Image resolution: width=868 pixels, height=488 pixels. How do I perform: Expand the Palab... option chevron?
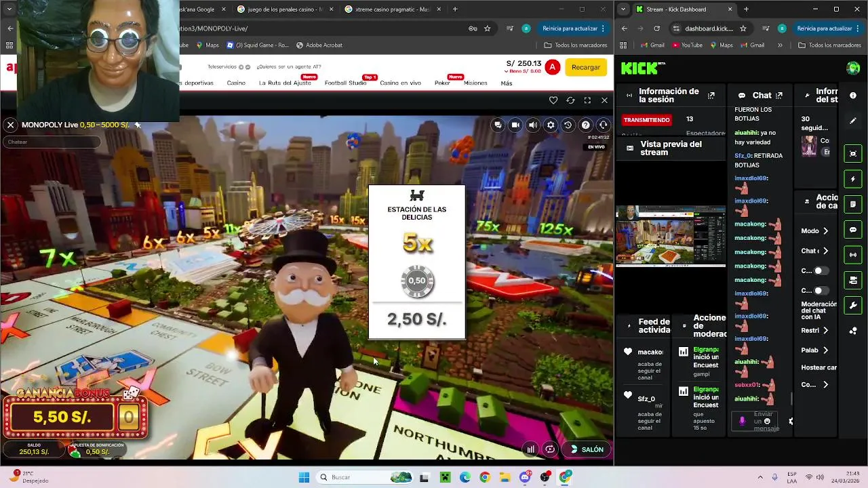pos(825,350)
